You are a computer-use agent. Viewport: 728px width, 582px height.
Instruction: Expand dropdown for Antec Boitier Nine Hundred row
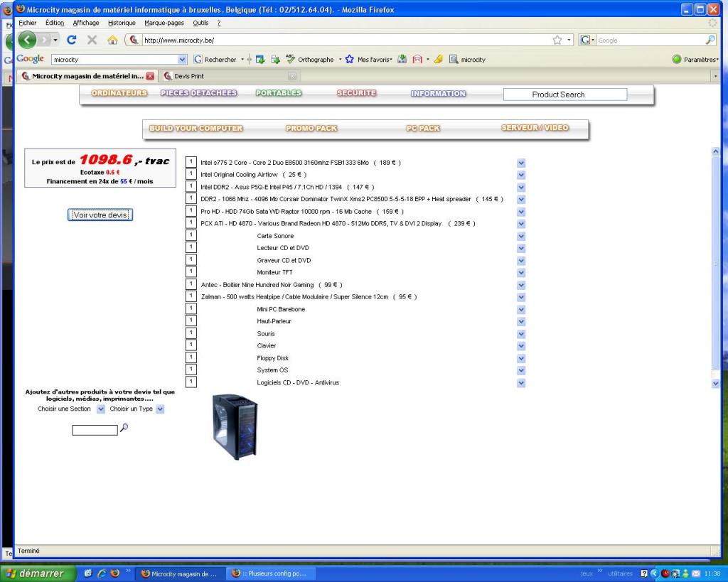pyautogui.click(x=521, y=286)
